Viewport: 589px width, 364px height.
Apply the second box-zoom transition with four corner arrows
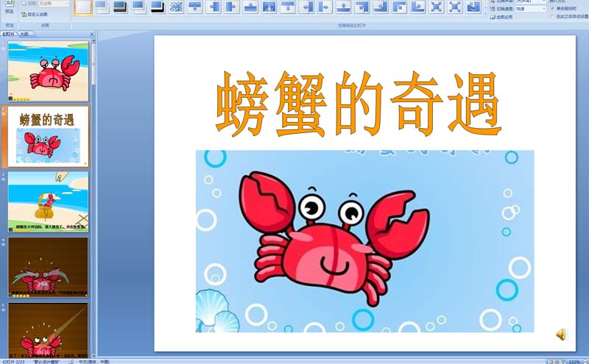(x=455, y=7)
